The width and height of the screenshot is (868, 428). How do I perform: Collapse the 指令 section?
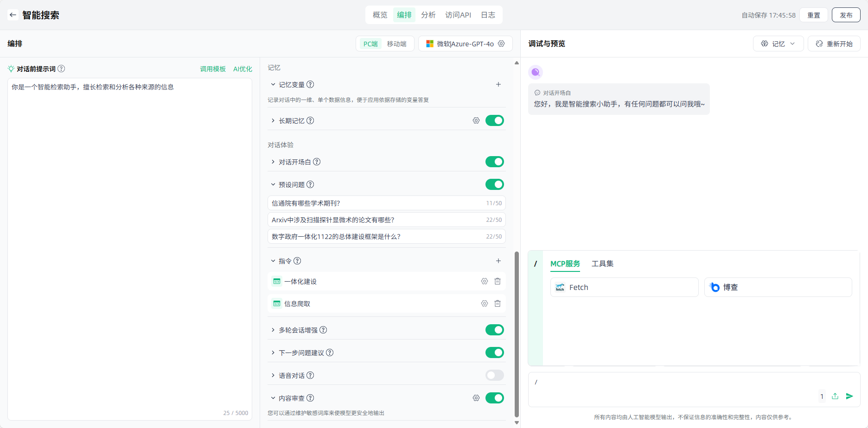(273, 261)
